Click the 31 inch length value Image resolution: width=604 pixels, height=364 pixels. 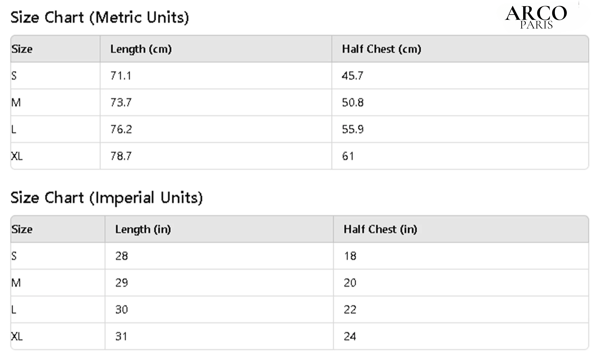pyautogui.click(x=121, y=337)
